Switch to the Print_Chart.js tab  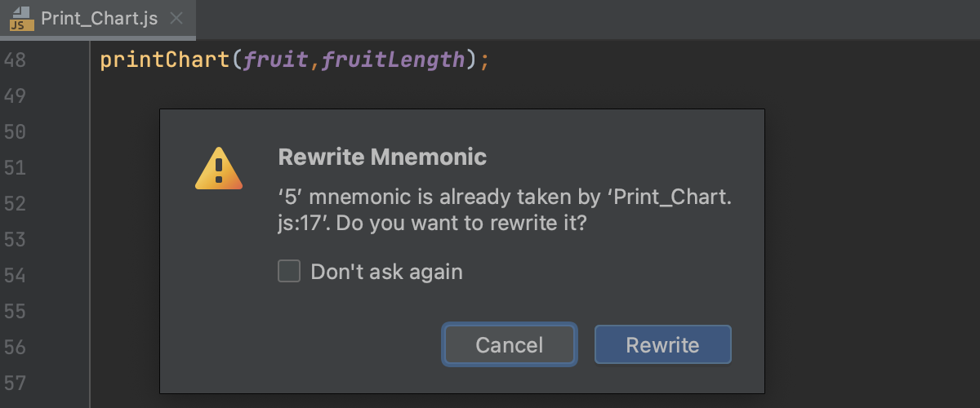[x=98, y=19]
